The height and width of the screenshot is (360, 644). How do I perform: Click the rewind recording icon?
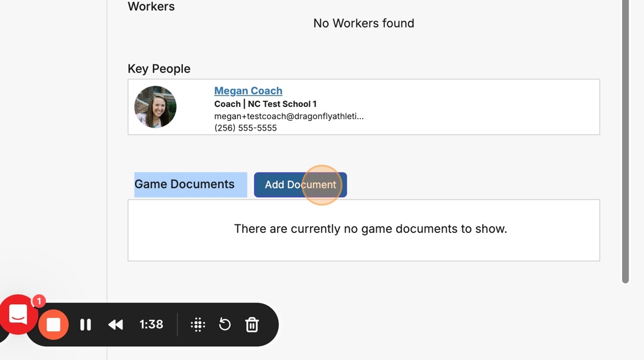116,325
